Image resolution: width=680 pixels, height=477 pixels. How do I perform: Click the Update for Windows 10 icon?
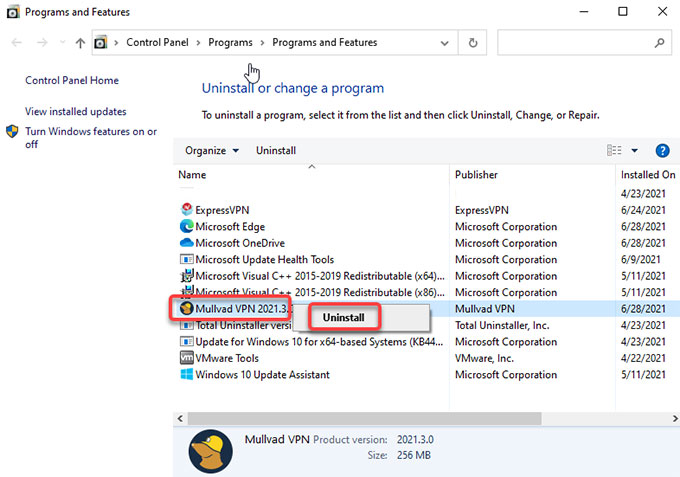pyautogui.click(x=186, y=342)
